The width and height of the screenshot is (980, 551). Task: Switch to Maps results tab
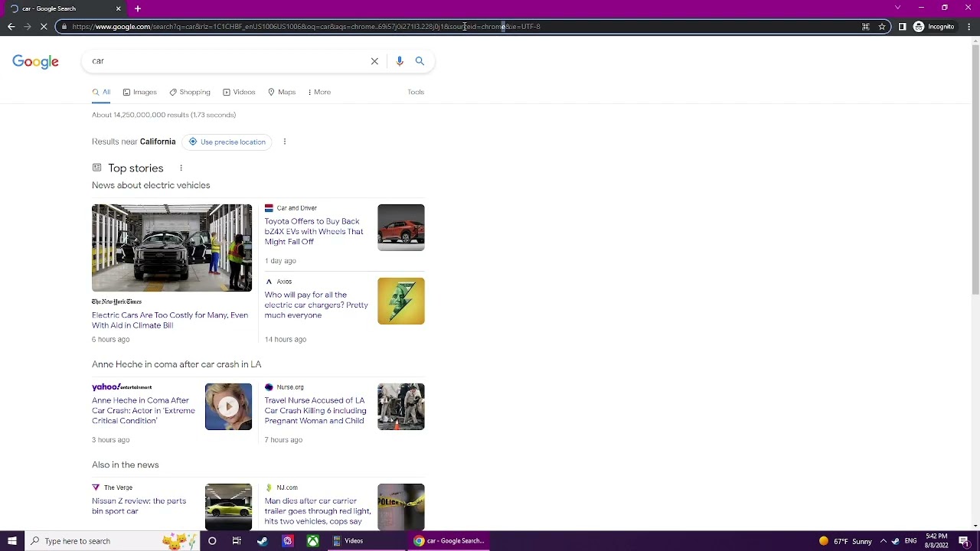point(282,92)
